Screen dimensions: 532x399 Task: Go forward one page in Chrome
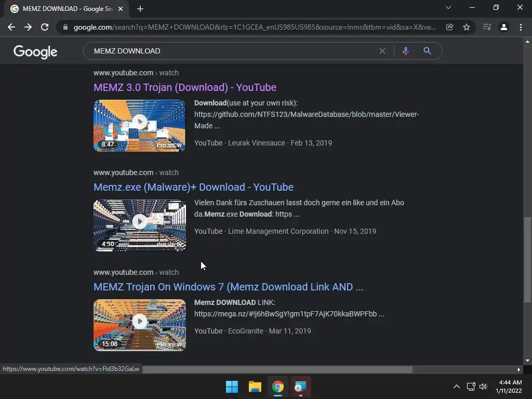pyautogui.click(x=28, y=27)
